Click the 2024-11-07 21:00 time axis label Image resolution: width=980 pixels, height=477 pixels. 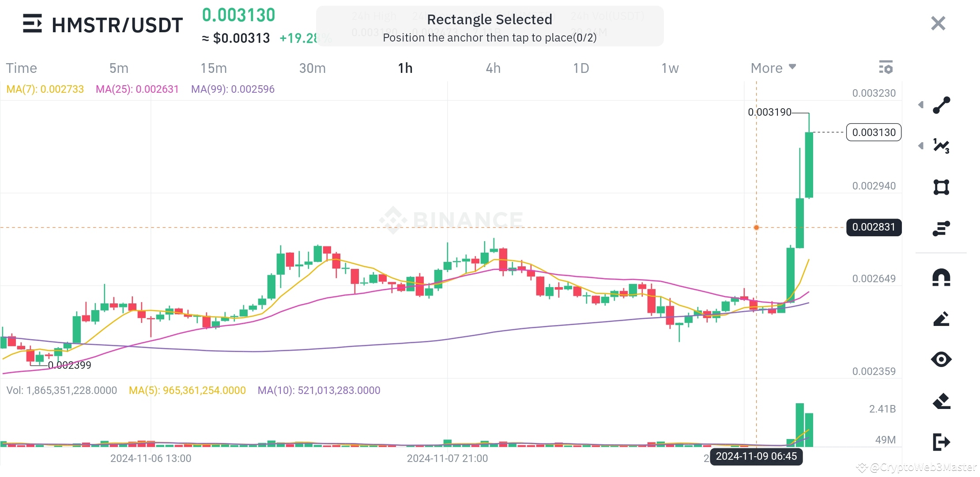point(447,458)
